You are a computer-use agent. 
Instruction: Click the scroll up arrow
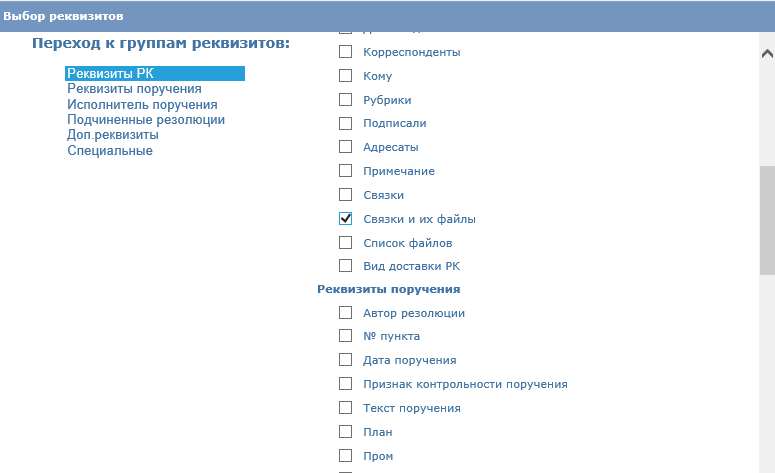coord(767,53)
